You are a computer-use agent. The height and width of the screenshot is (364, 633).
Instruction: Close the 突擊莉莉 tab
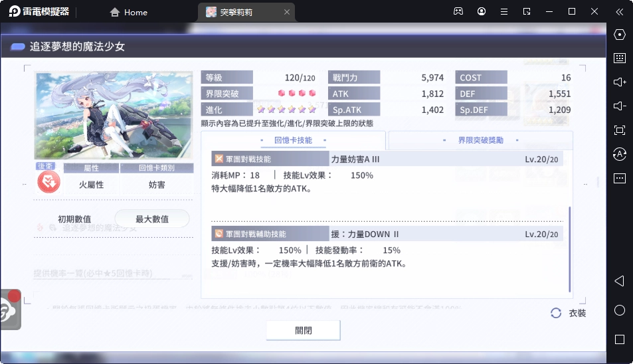(287, 12)
